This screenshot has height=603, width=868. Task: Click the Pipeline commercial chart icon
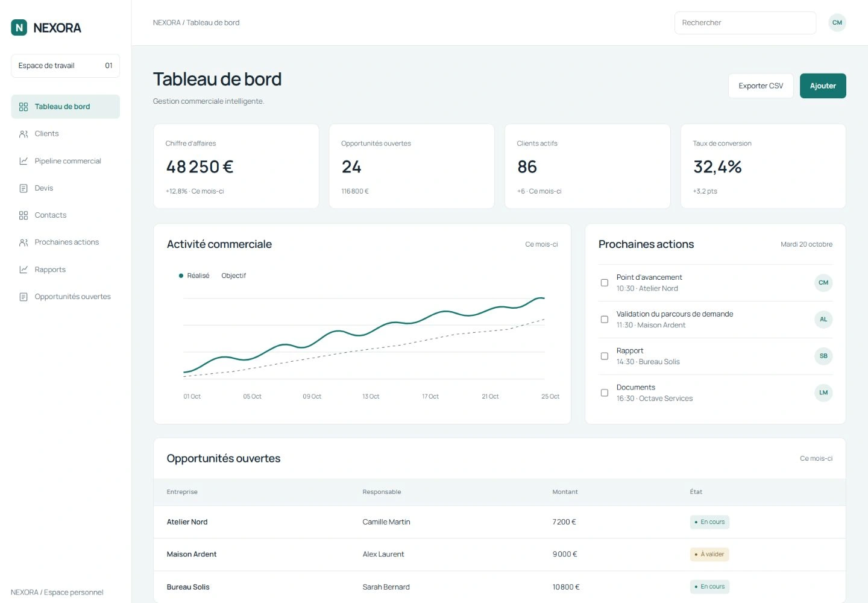[x=24, y=161]
